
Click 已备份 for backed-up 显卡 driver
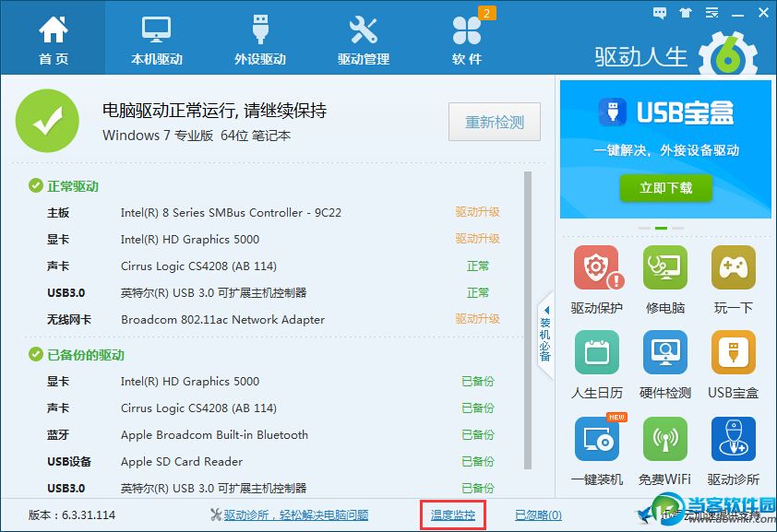tap(478, 382)
